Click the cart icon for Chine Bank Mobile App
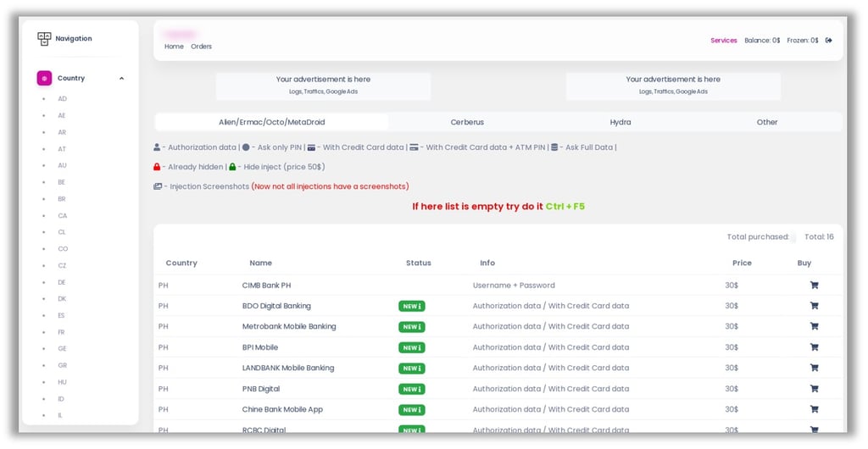Screen dimensions: 868x449 pos(814,409)
